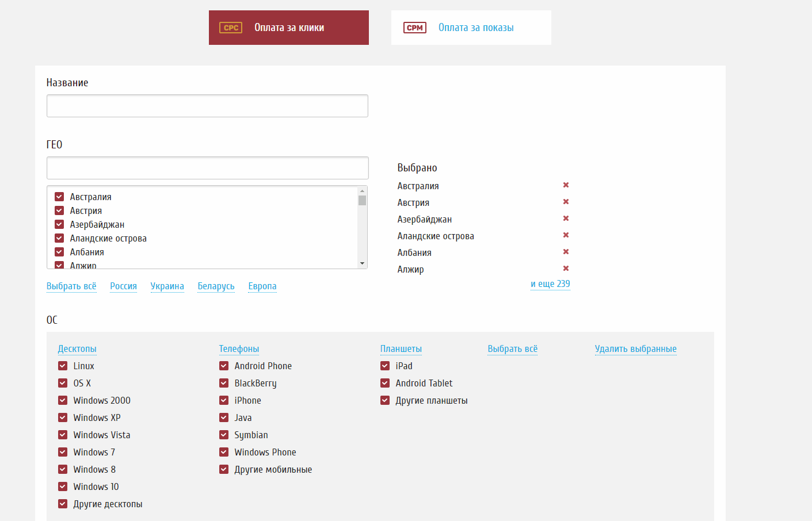Toggle the iPhone checkbox
Image resolution: width=812 pixels, height=521 pixels.
click(224, 400)
